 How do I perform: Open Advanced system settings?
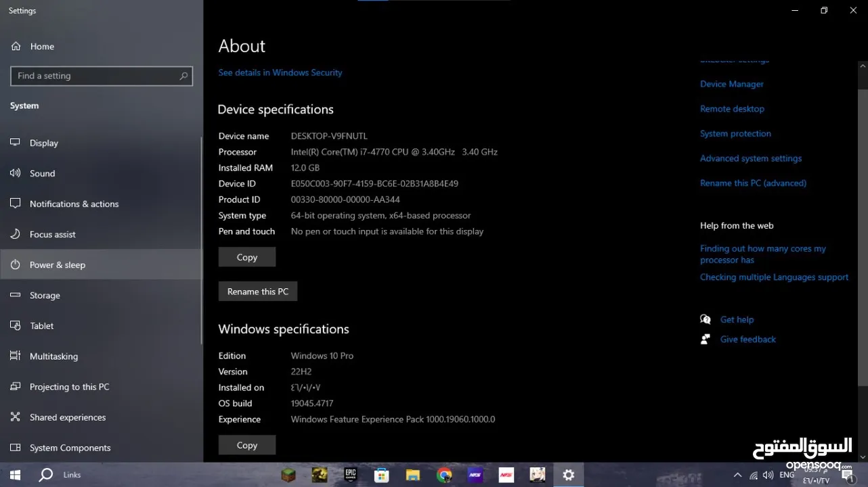[x=751, y=158]
